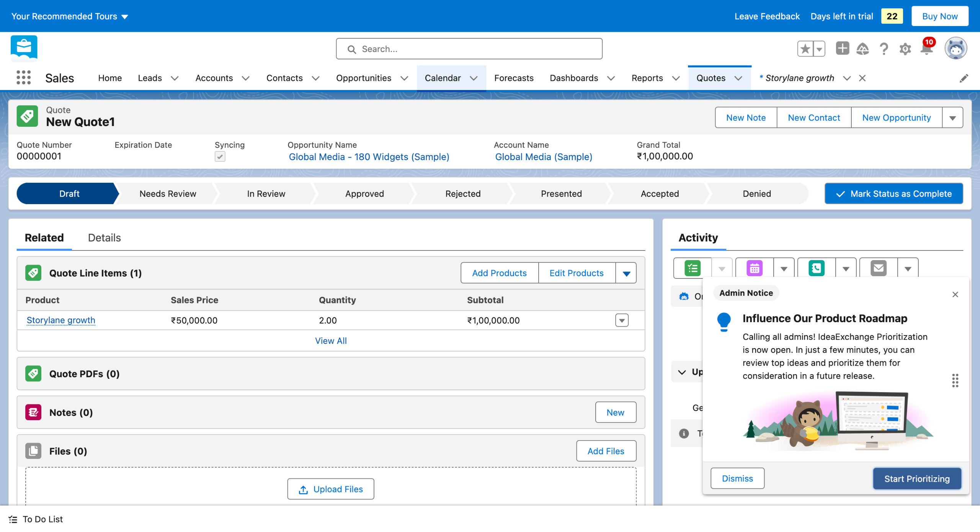Dismiss the Admin Notice
The height and width of the screenshot is (532, 980).
[737, 479]
